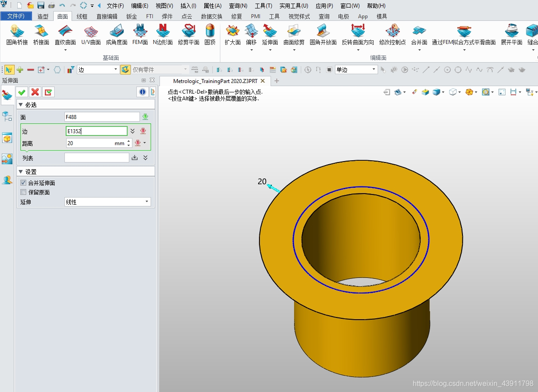Click the 通过FEM拟合方式平滑曲面 tool
The image size is (538, 392).
point(464,35)
